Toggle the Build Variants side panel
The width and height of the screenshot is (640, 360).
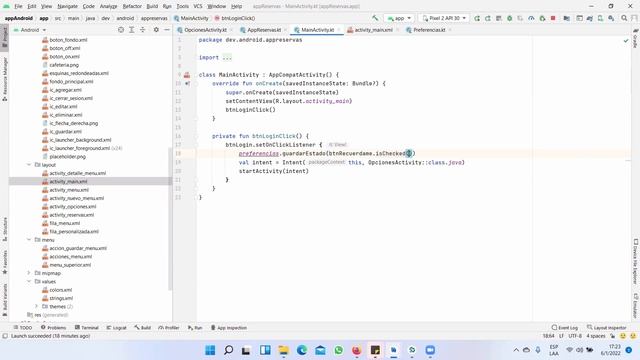(4, 300)
